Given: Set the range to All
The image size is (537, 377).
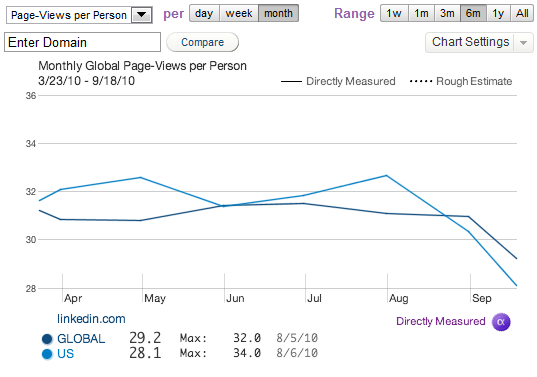Looking at the screenshot, I should point(522,13).
